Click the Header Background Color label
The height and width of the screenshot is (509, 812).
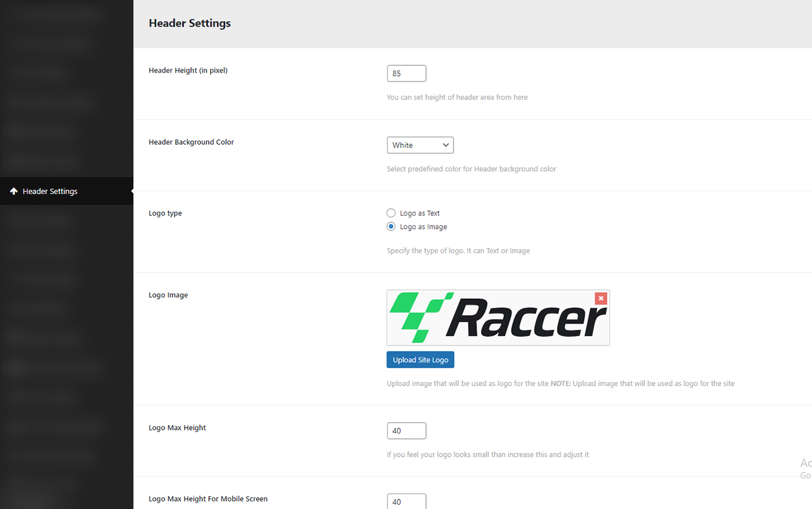(x=191, y=143)
